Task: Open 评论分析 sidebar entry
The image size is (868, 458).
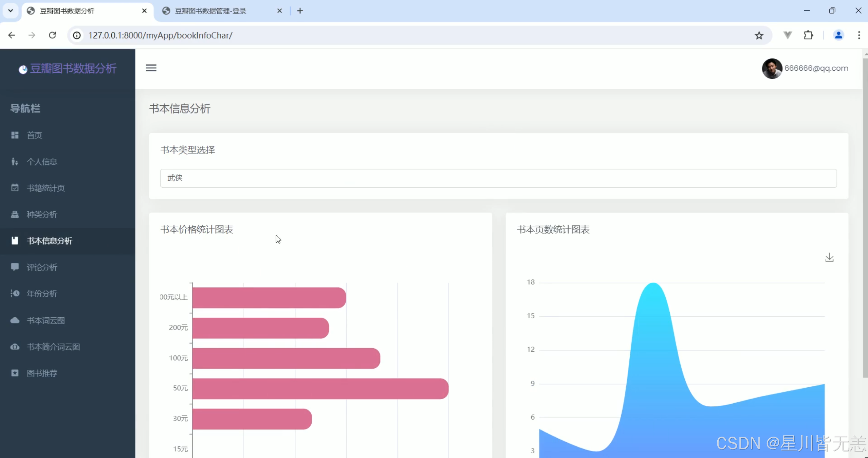Action: point(42,267)
